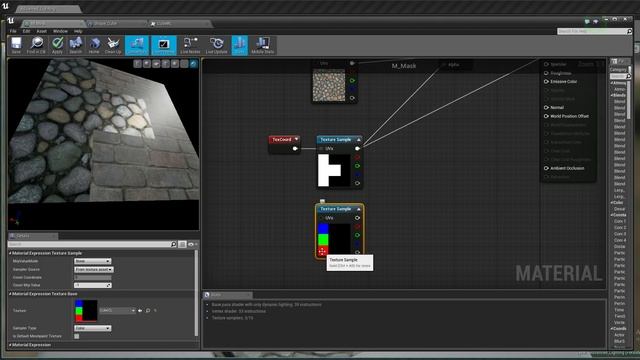Collapse Material Expression Texture Base section
Screen dimensions: 640x360
click(10, 294)
